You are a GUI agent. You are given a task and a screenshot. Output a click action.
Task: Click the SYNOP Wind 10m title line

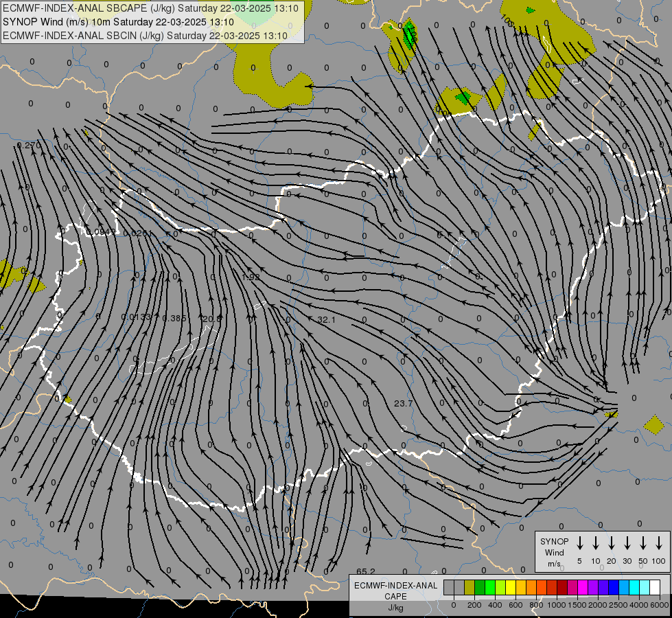click(118, 22)
